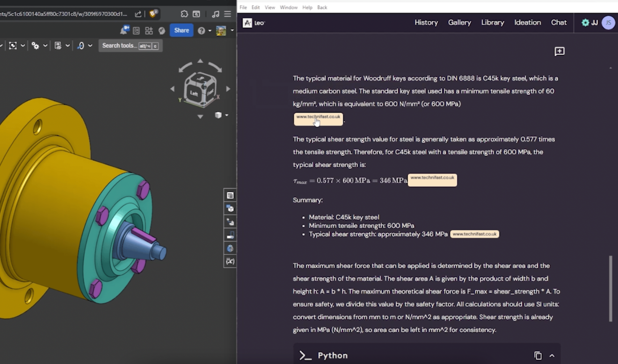The image size is (618, 364).
Task: Open the JS account avatar in Leo
Action: 608,23
